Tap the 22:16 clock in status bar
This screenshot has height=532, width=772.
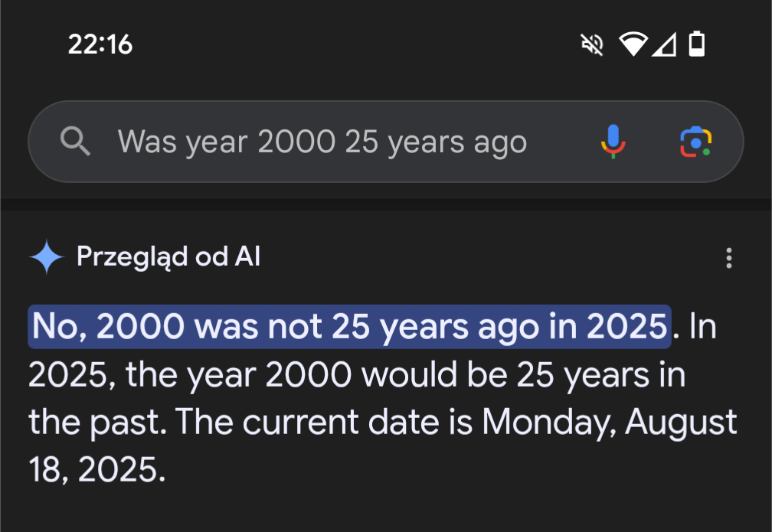coord(100,44)
